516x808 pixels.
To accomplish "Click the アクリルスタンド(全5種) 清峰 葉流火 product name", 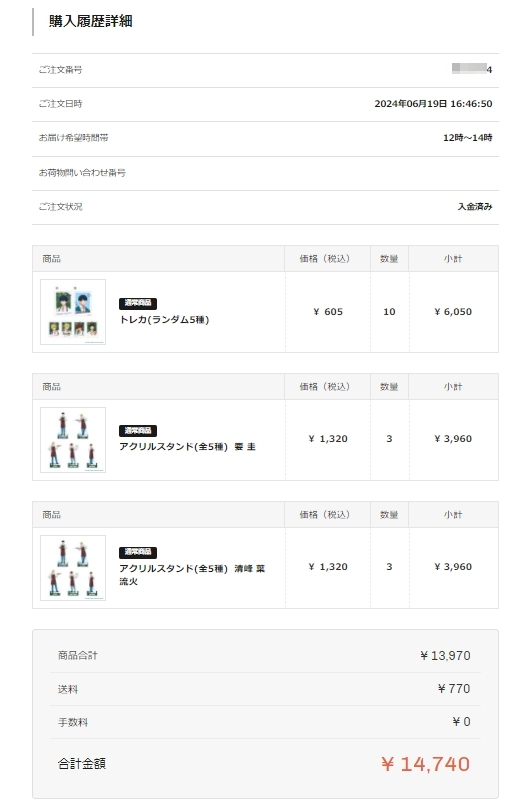I will 192,575.
